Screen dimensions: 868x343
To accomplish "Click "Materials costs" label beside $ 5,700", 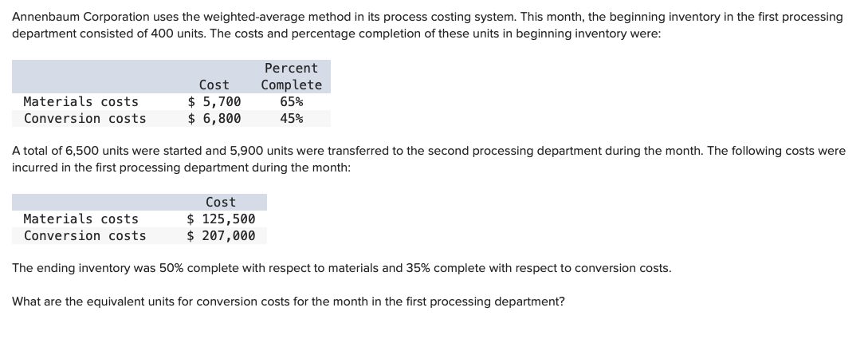I will (x=81, y=101).
